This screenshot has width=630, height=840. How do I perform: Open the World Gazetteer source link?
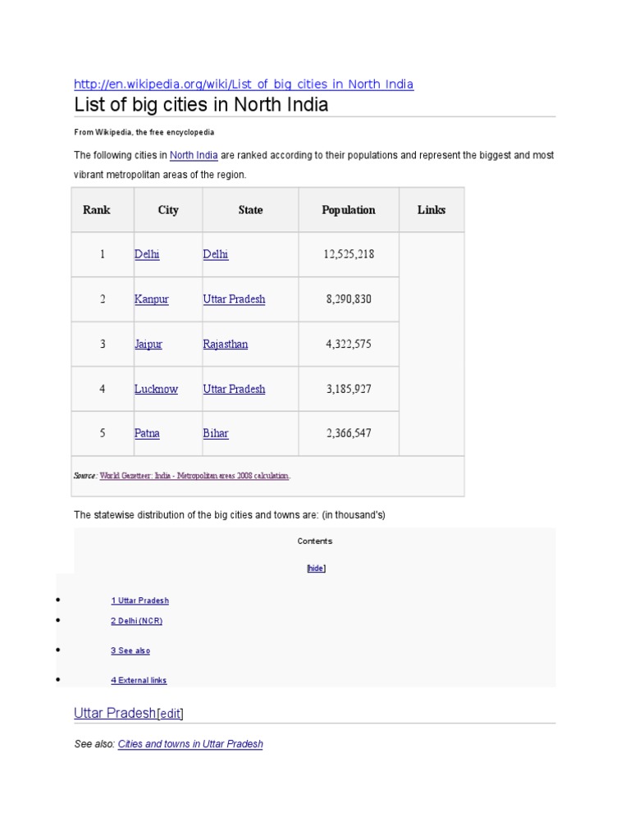pos(194,476)
